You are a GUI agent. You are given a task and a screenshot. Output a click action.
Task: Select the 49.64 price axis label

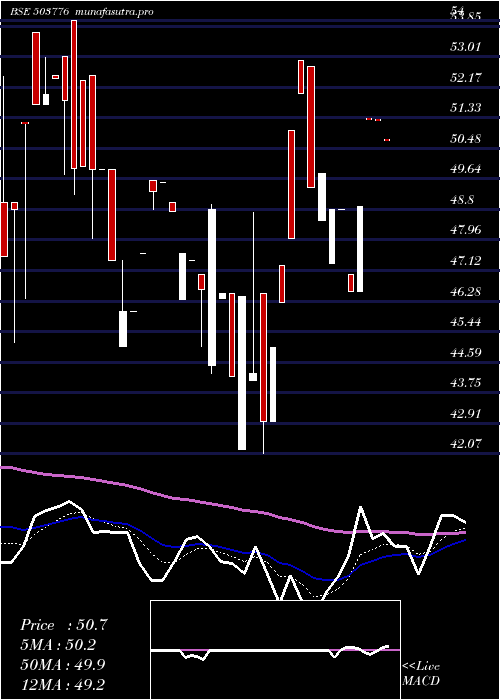pos(466,169)
